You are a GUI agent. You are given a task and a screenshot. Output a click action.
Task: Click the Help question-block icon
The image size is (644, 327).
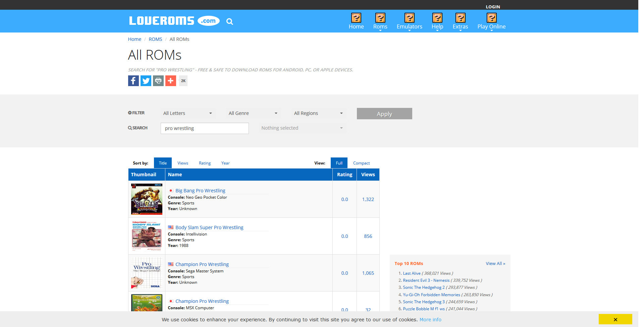point(437,17)
